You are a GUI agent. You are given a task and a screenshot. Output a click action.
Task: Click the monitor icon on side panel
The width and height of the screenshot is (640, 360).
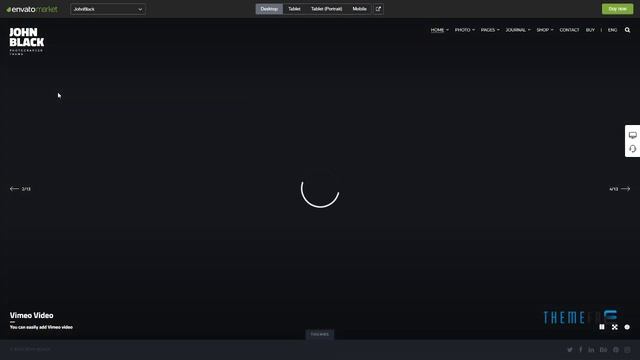633,135
